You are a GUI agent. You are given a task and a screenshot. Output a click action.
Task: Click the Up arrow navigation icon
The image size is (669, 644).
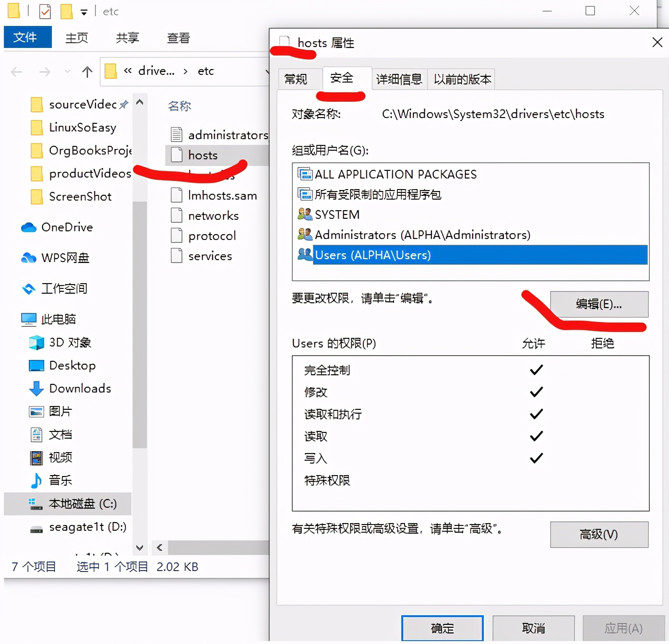tap(87, 72)
